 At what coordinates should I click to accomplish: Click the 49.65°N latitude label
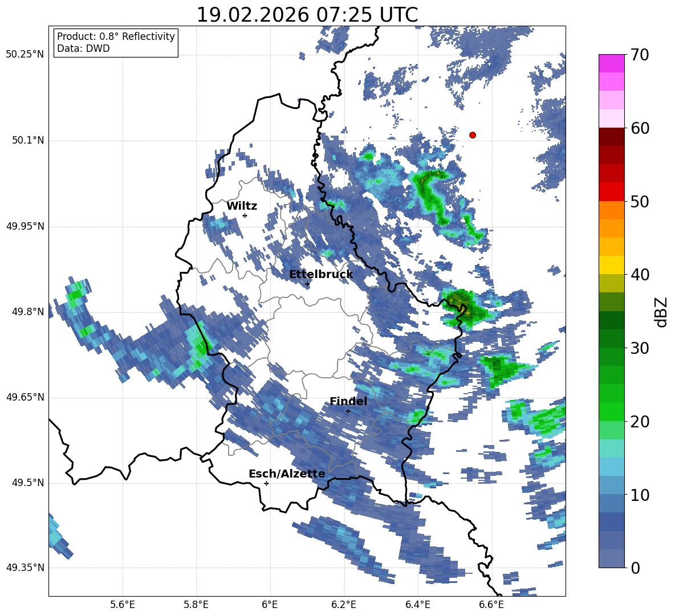(25, 398)
